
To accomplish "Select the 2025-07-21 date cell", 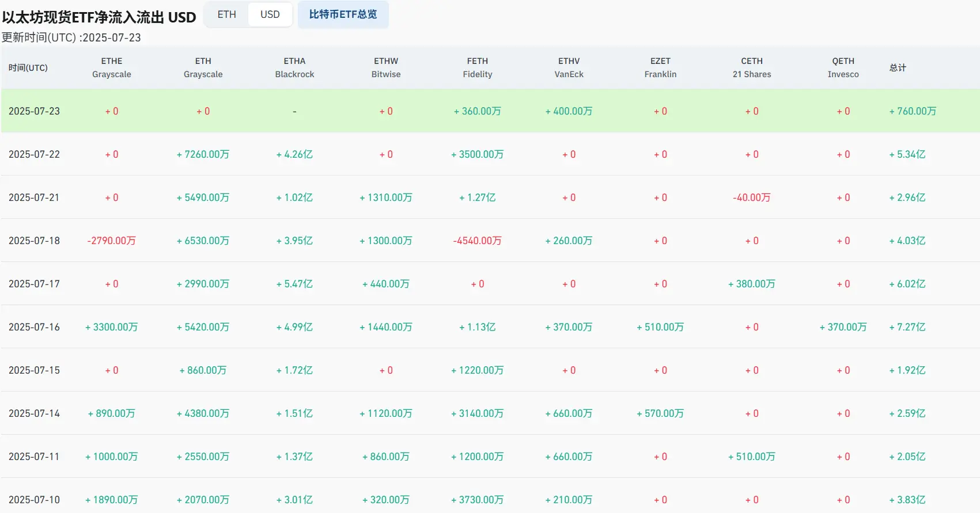I will pos(34,197).
